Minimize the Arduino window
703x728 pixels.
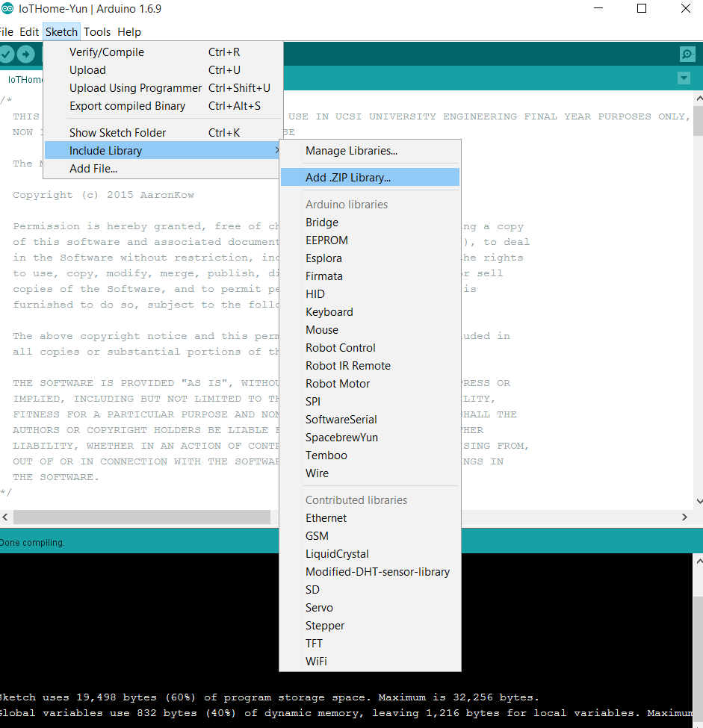[598, 8]
